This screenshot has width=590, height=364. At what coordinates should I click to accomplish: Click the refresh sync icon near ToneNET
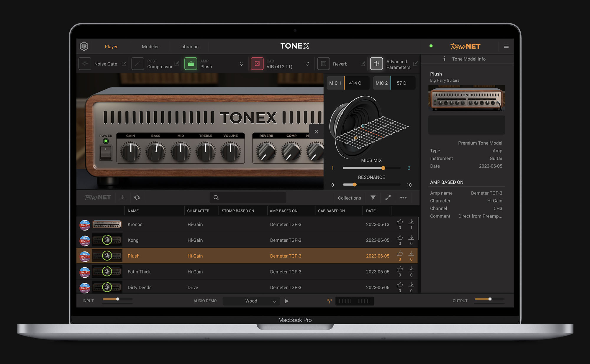pos(137,197)
